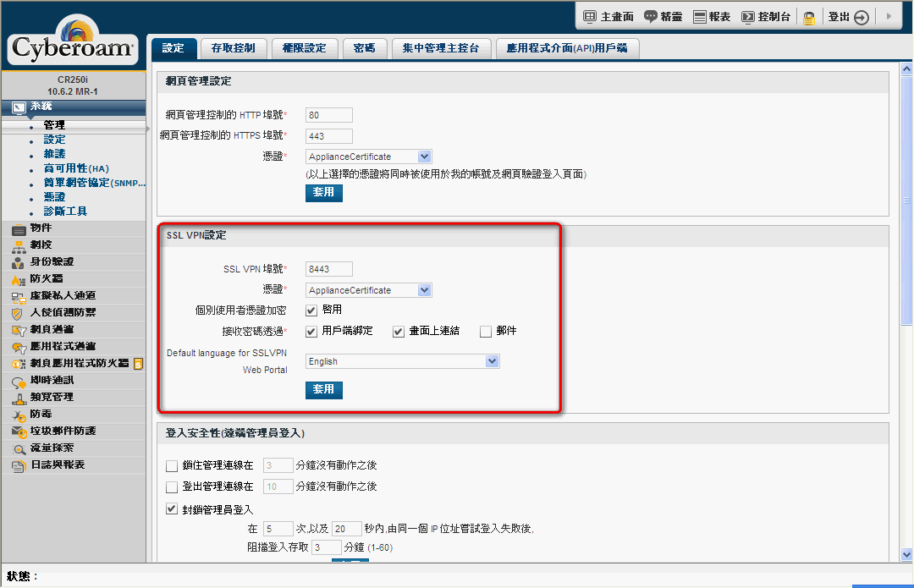Click the 阻擋登入存取 minutes field

[x=327, y=547]
